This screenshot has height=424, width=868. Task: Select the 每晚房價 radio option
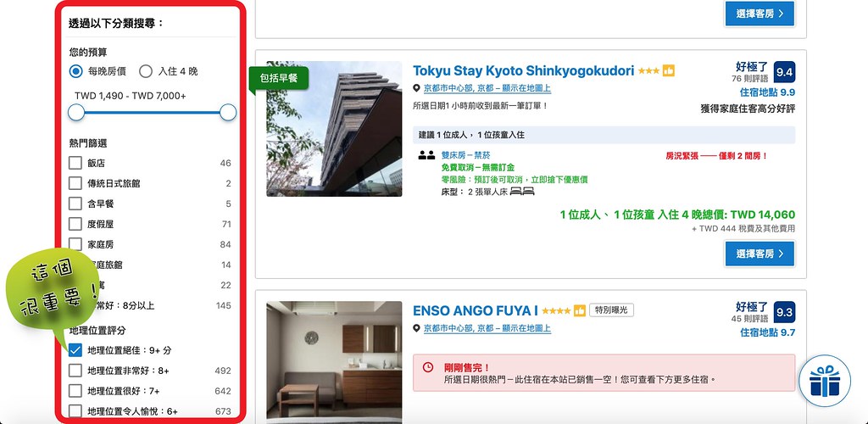(76, 72)
